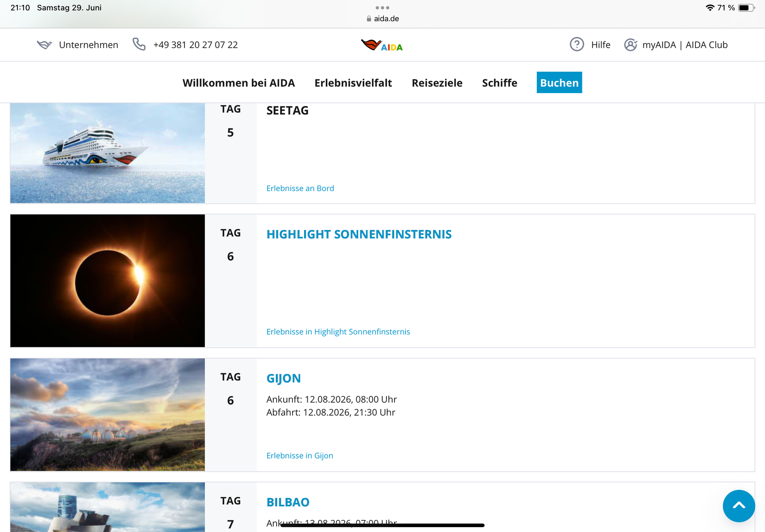Select Reiseziele in navigation bar
The image size is (765, 532).
[437, 83]
